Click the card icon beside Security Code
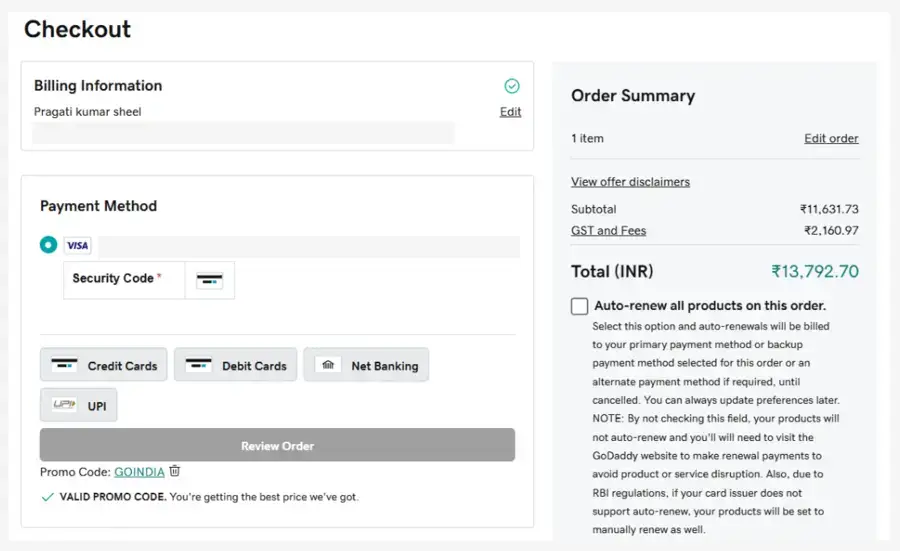Image resolution: width=900 pixels, height=551 pixels. coord(210,280)
